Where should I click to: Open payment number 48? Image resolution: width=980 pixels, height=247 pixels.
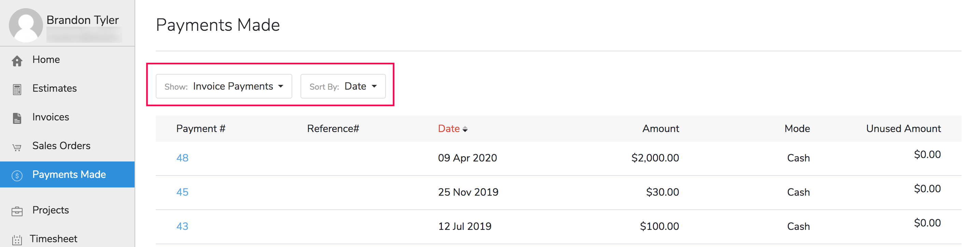coord(183,157)
